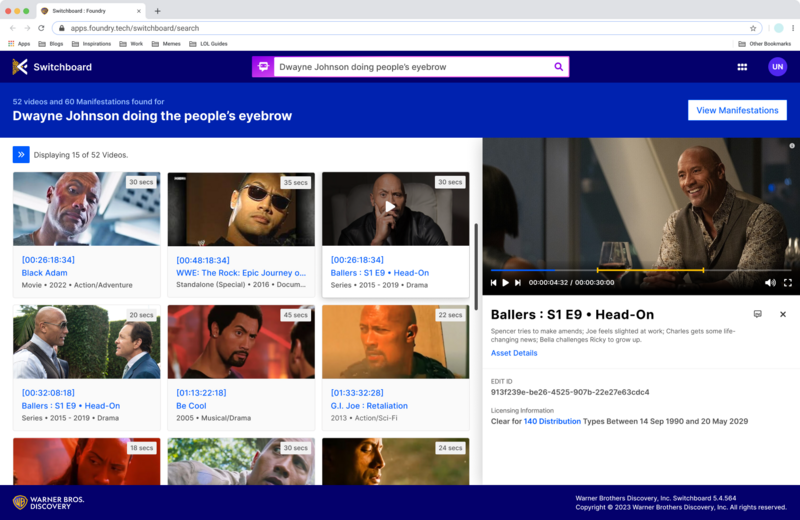Click the info icon on the video

pos(792,146)
